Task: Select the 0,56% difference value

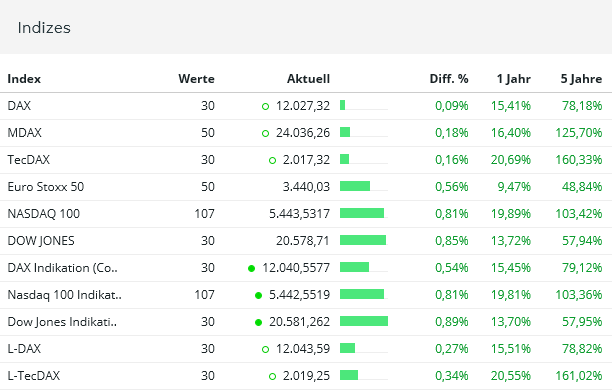Action: pyautogui.click(x=452, y=187)
